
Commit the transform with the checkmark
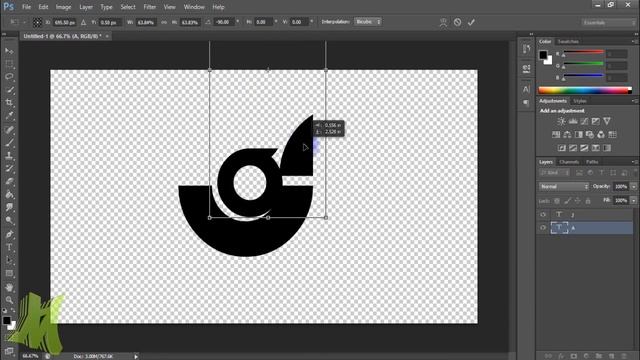pos(471,22)
